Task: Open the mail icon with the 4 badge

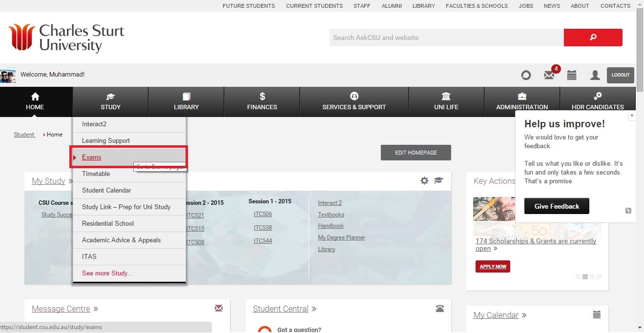Action: [x=550, y=75]
